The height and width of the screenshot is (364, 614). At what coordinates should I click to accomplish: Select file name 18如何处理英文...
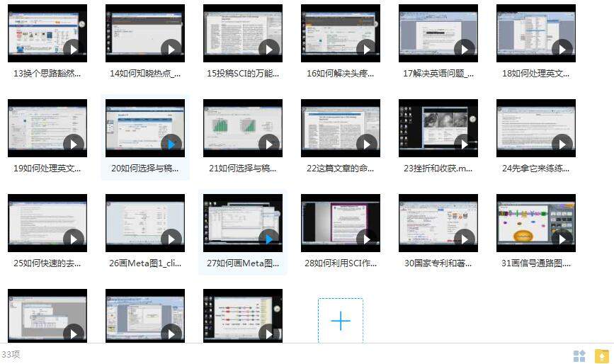[535, 73]
